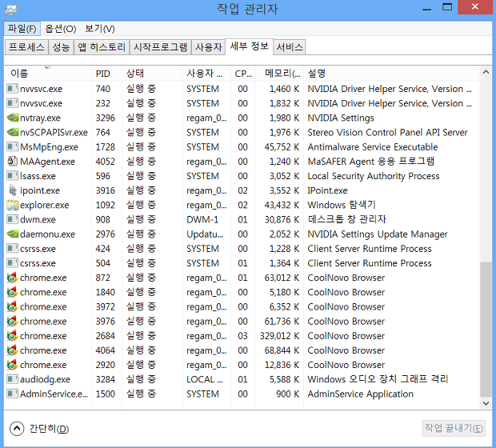Click the explorer.exe folder icon
This screenshot has height=448, width=496.
tap(12, 205)
